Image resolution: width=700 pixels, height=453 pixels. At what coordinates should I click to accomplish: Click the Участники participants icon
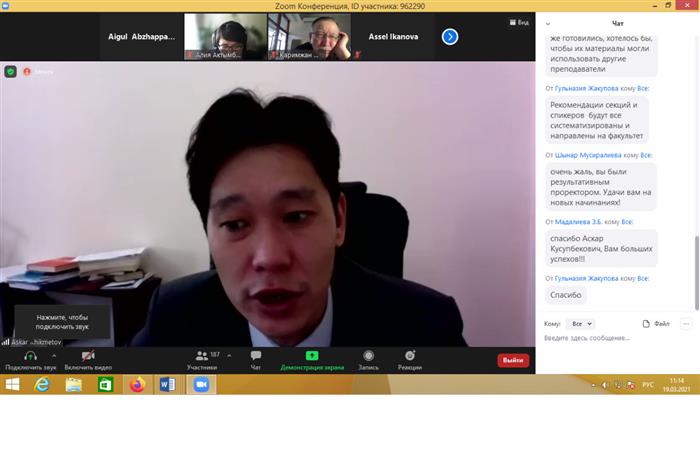click(x=202, y=356)
